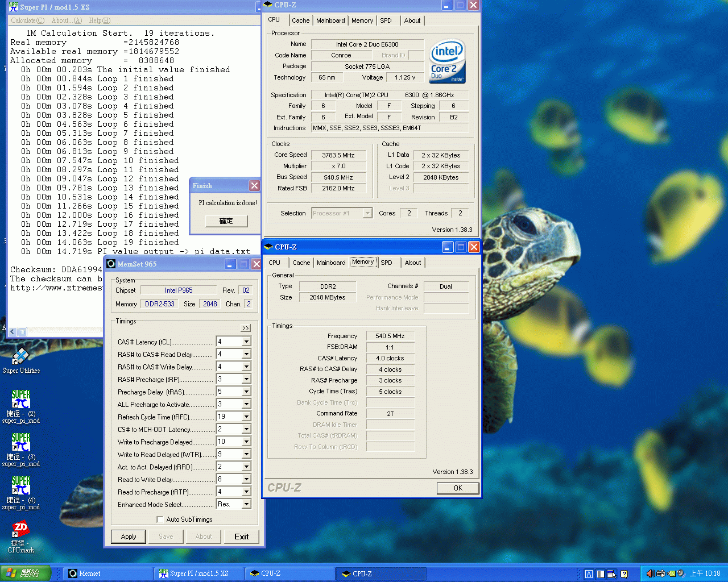Open the Enhanced Mode Select dropdown
Image resolution: width=728 pixels, height=582 pixels.
tap(246, 504)
